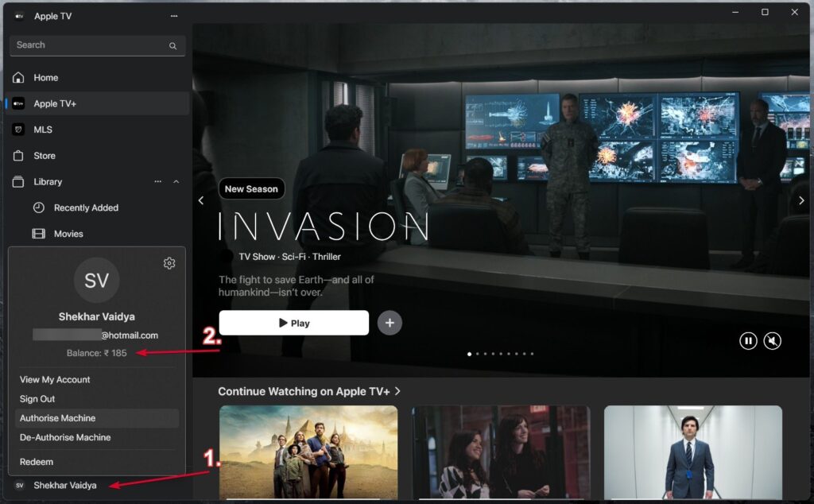
Task: Click the Recently Added clock icon
Action: pos(38,208)
